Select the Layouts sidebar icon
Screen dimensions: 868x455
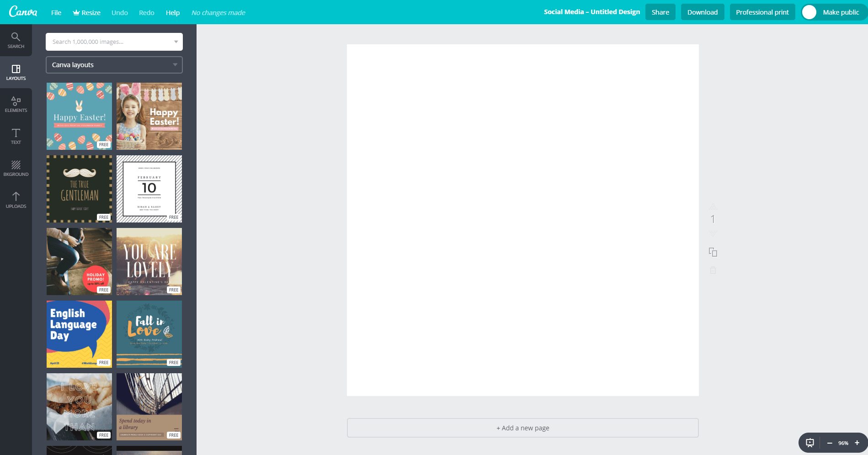(16, 72)
